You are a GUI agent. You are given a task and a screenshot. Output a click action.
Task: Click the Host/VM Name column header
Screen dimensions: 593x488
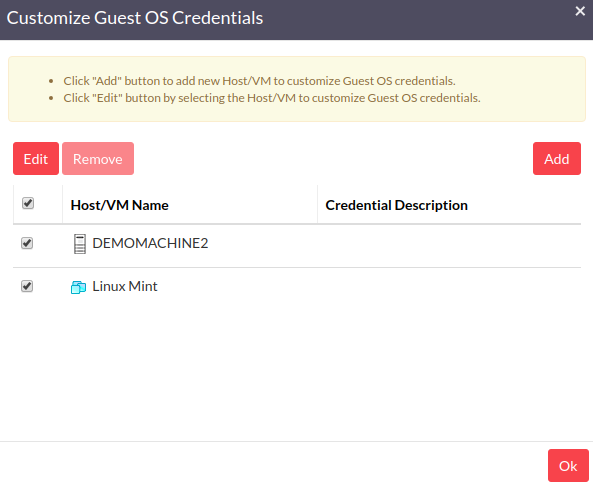tap(120, 205)
